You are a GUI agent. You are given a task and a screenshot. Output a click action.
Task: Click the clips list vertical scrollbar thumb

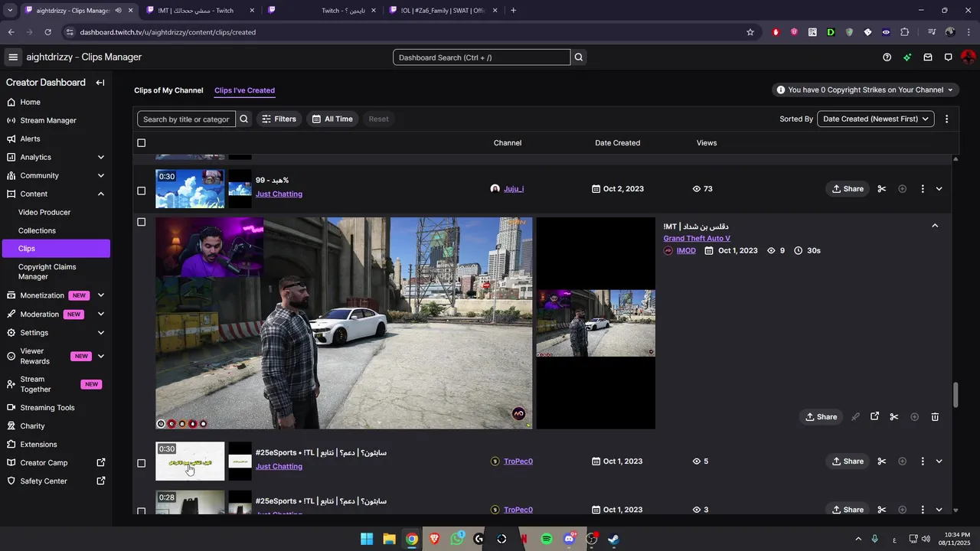click(955, 395)
